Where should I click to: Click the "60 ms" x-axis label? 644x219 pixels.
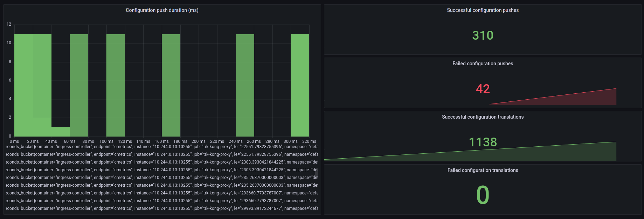70,141
